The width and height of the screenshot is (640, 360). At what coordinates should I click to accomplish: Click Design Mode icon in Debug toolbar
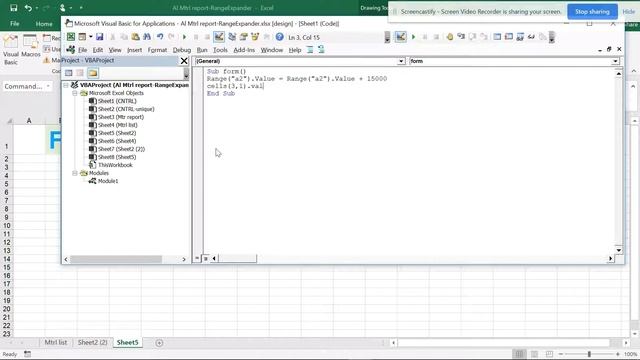click(x=401, y=37)
